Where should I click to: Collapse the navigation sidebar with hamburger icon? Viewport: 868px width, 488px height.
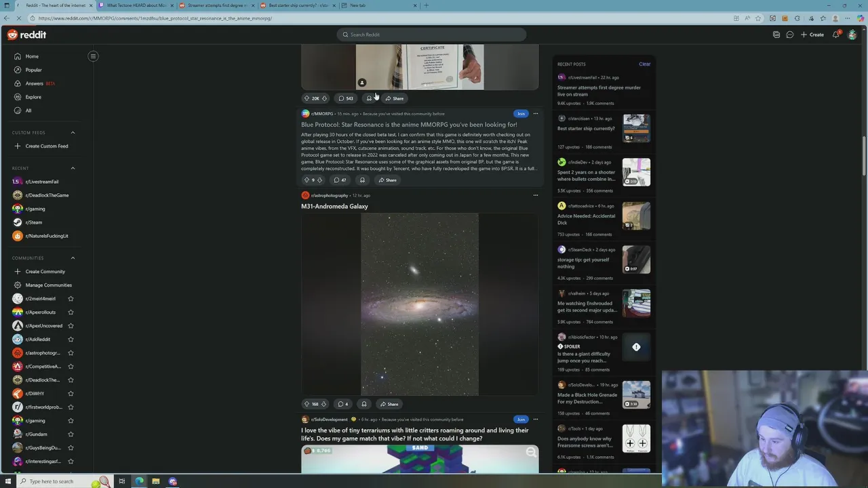click(93, 56)
